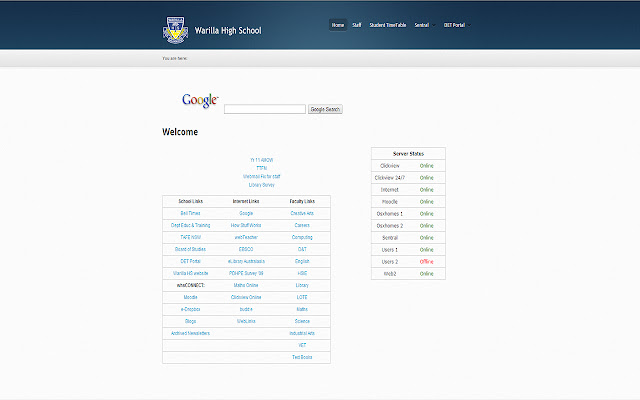
Task: Open the Student TimeTable navigation item
Action: click(x=388, y=25)
